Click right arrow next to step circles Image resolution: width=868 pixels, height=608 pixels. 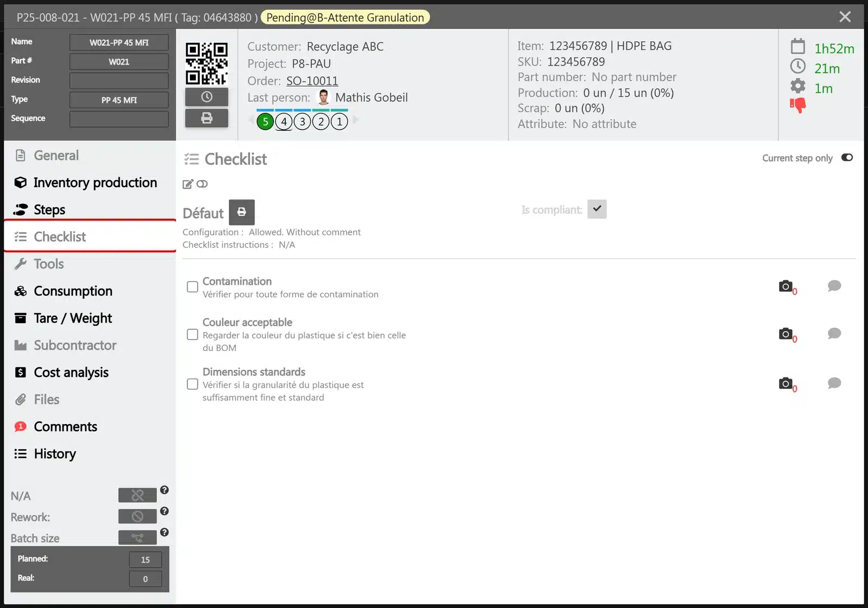[355, 120]
